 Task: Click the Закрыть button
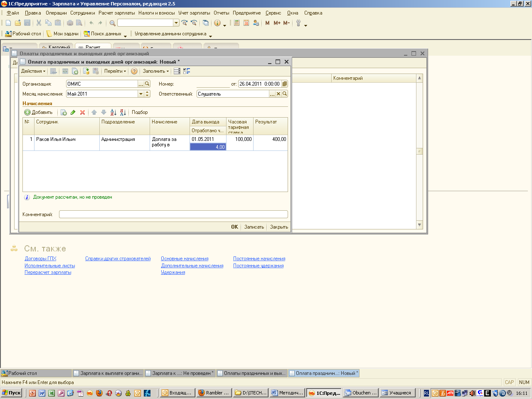279,227
